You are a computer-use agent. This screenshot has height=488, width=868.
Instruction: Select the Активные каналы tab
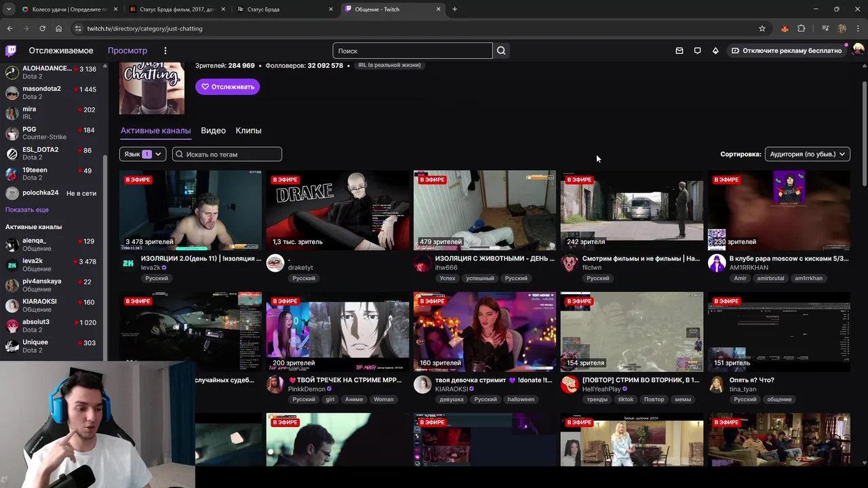tap(155, 131)
